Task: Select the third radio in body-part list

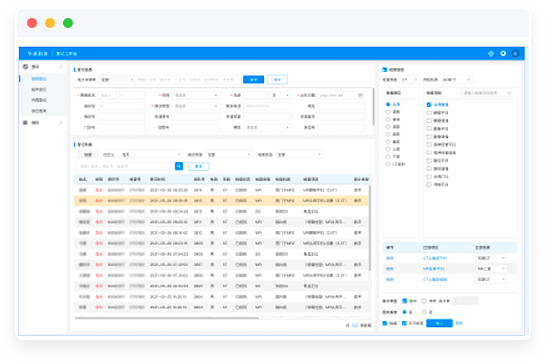Action: [x=388, y=119]
